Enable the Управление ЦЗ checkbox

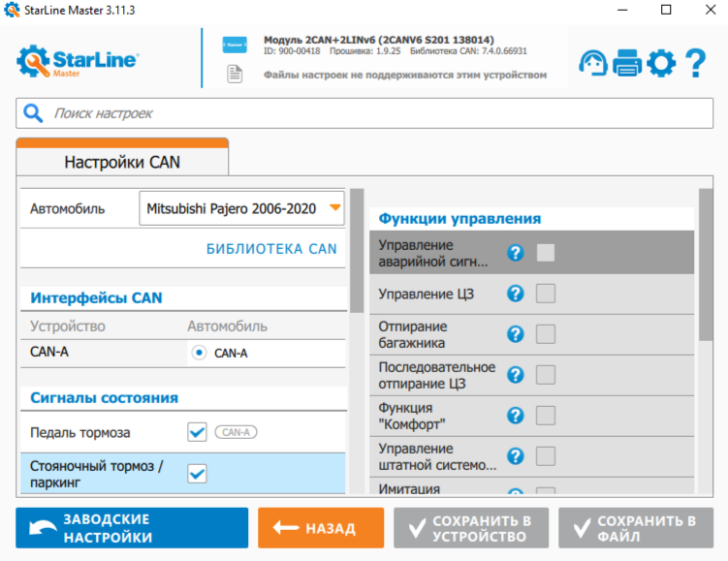click(546, 294)
